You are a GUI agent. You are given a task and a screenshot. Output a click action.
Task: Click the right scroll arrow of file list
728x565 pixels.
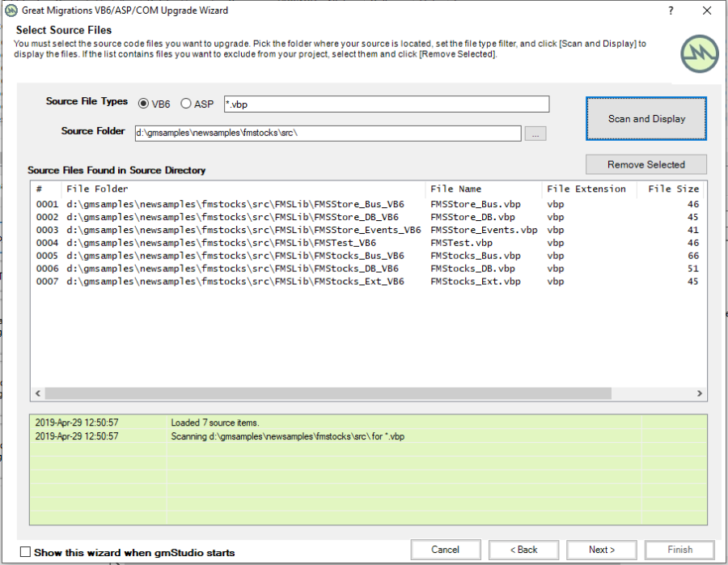click(700, 393)
